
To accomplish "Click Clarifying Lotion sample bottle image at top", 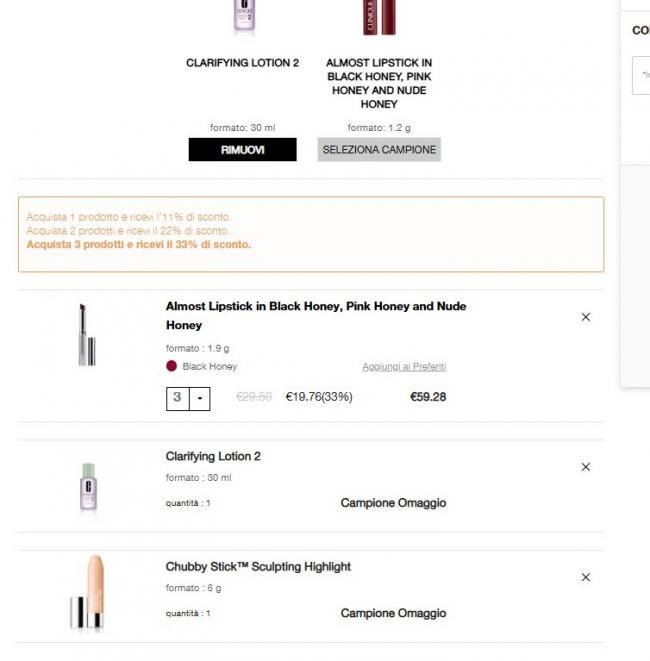I will [x=243, y=17].
